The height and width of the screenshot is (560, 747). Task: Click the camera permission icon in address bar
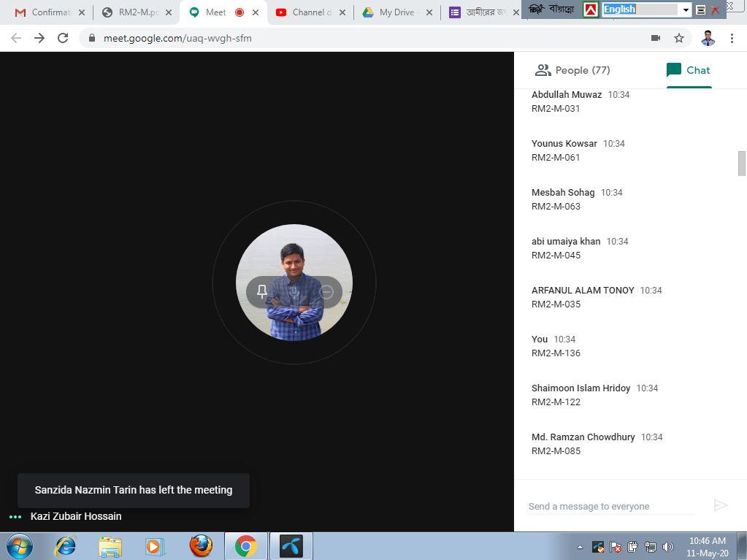[655, 38]
